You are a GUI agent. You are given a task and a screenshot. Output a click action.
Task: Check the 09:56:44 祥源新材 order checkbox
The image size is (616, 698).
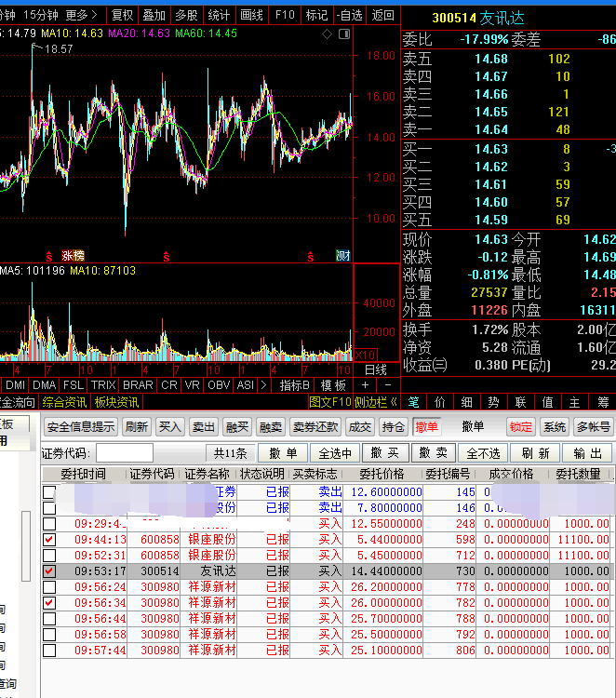tap(49, 618)
